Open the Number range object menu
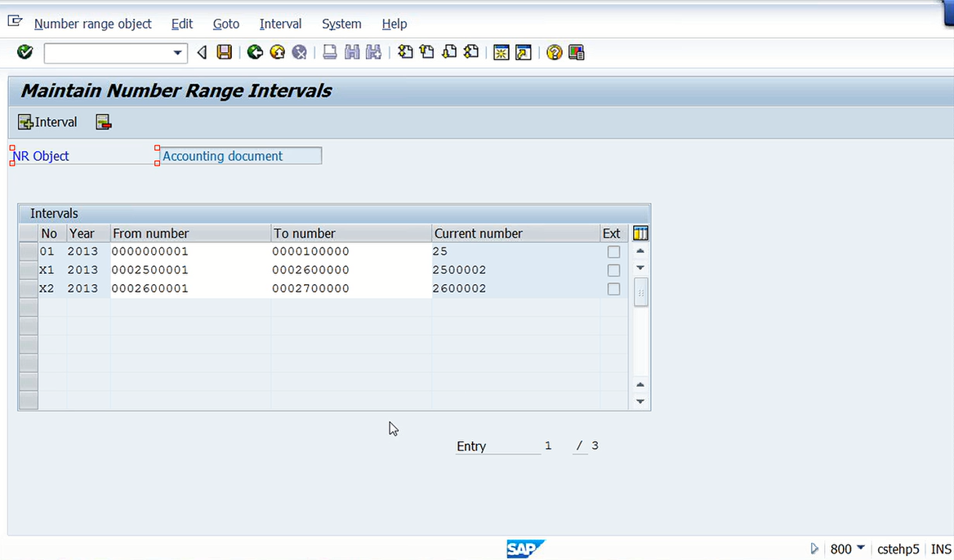Screen dimensions: 954x560 pyautogui.click(x=92, y=24)
